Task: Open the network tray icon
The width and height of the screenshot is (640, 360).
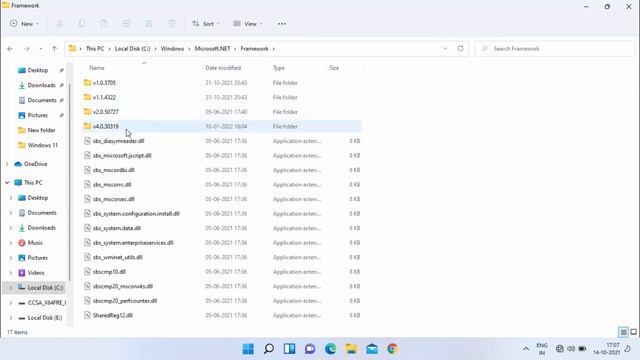Action: tap(560, 349)
